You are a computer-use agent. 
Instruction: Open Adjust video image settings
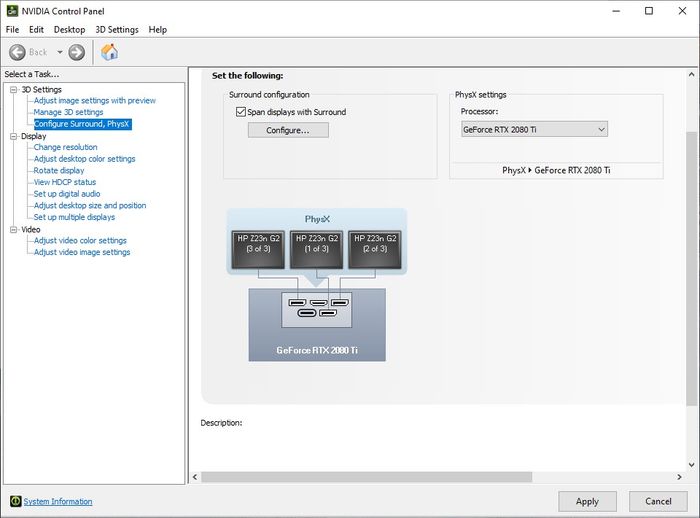[82, 252]
